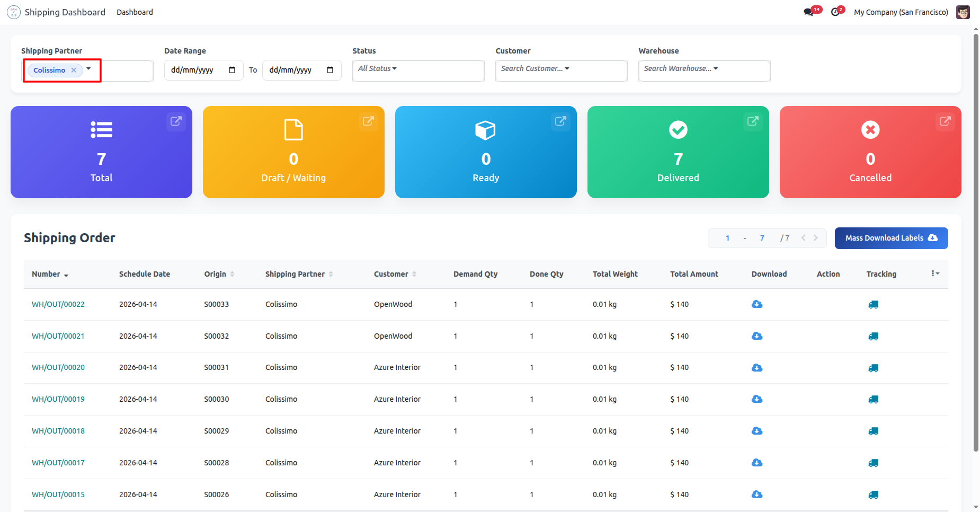Open My Company (San Francisco) switcher
This screenshot has height=512, width=980.
[x=901, y=12]
